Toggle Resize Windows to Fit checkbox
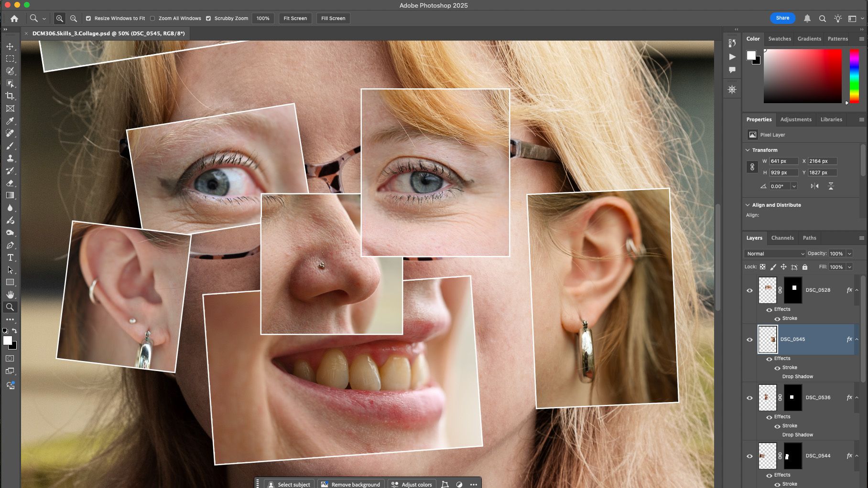Screen dimensions: 868x488 click(88, 18)
